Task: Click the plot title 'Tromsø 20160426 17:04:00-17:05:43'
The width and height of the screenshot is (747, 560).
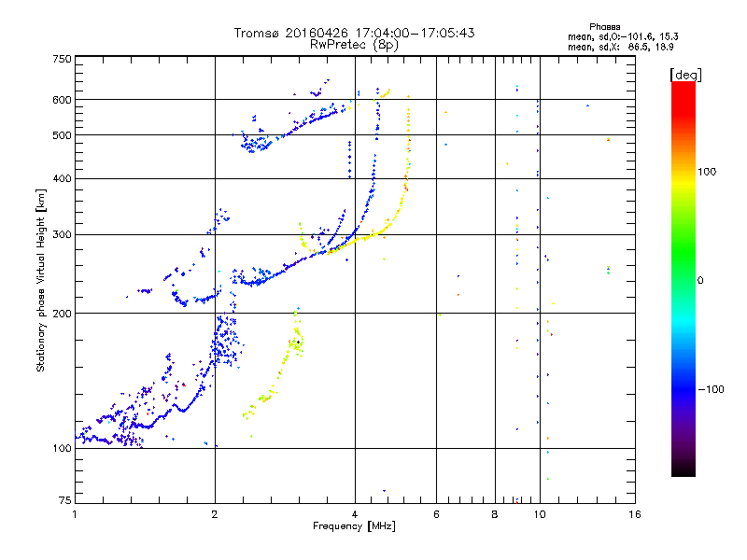Action: pos(354,33)
